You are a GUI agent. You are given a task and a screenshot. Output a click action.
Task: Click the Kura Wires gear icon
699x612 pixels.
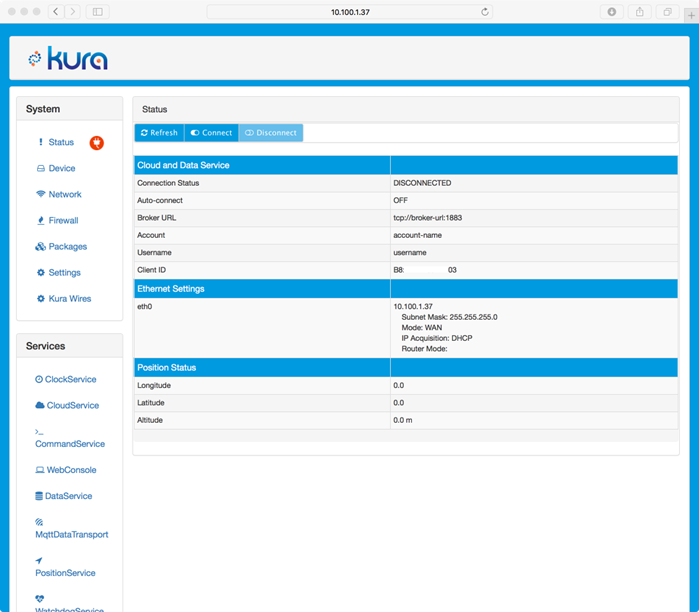click(41, 299)
